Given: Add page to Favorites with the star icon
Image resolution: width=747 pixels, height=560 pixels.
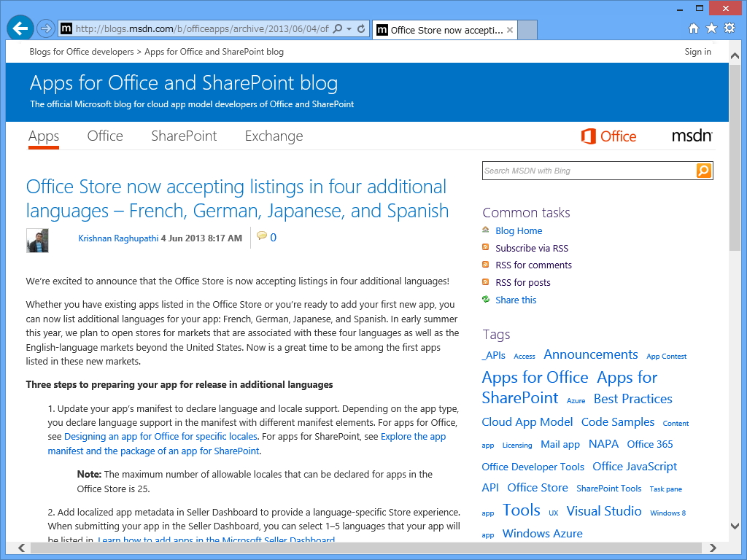Looking at the screenshot, I should 711,28.
